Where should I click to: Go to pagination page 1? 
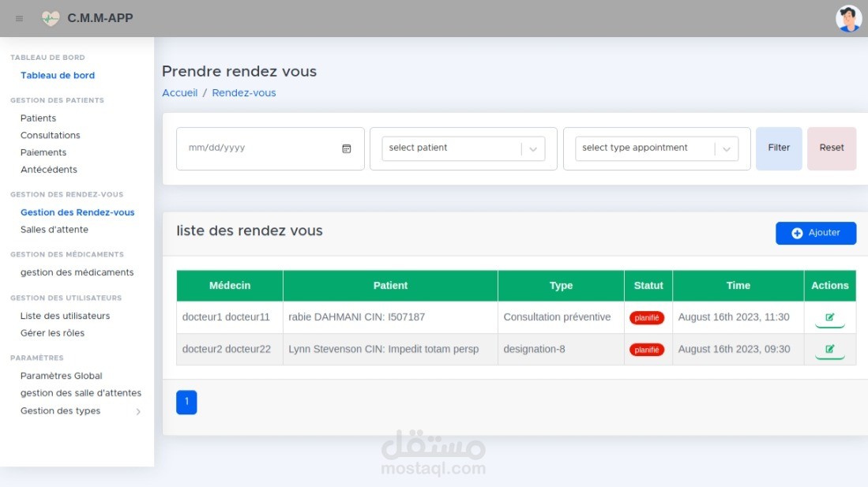click(186, 403)
